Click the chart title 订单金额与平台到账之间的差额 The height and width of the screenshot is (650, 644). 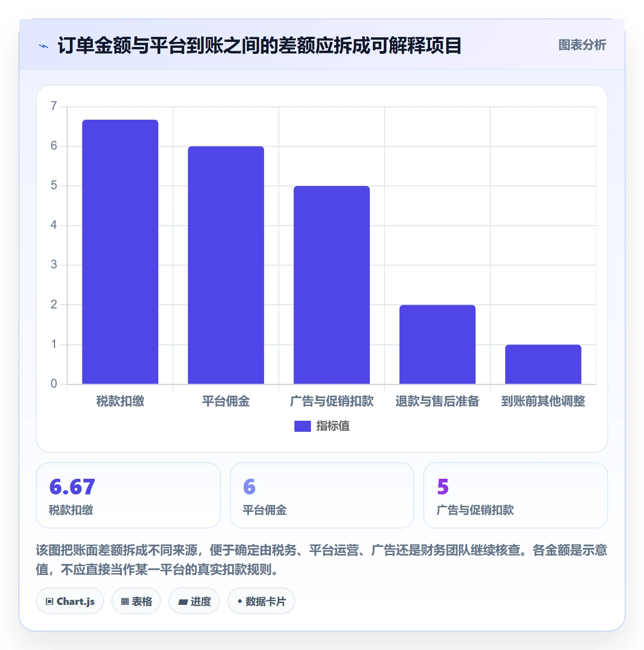(x=259, y=46)
